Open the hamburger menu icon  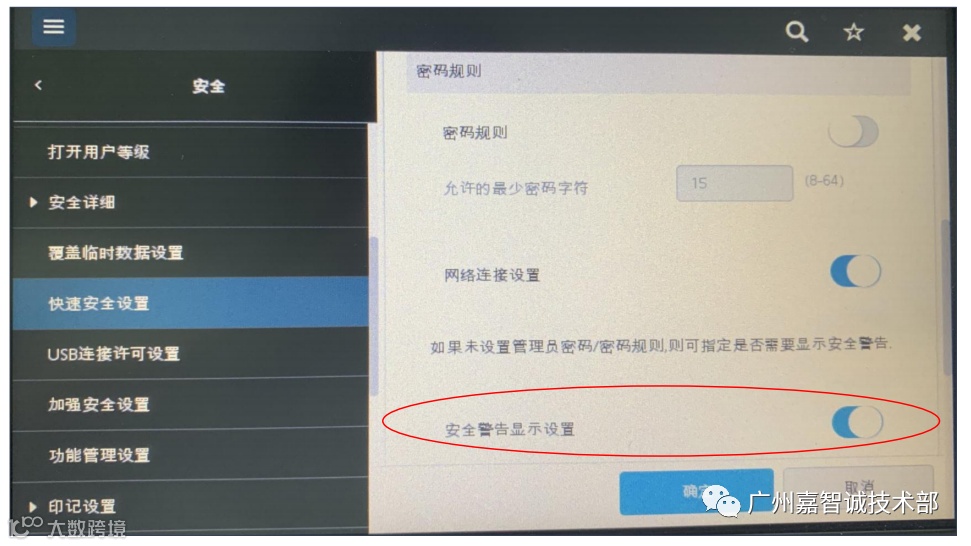pyautogui.click(x=54, y=27)
